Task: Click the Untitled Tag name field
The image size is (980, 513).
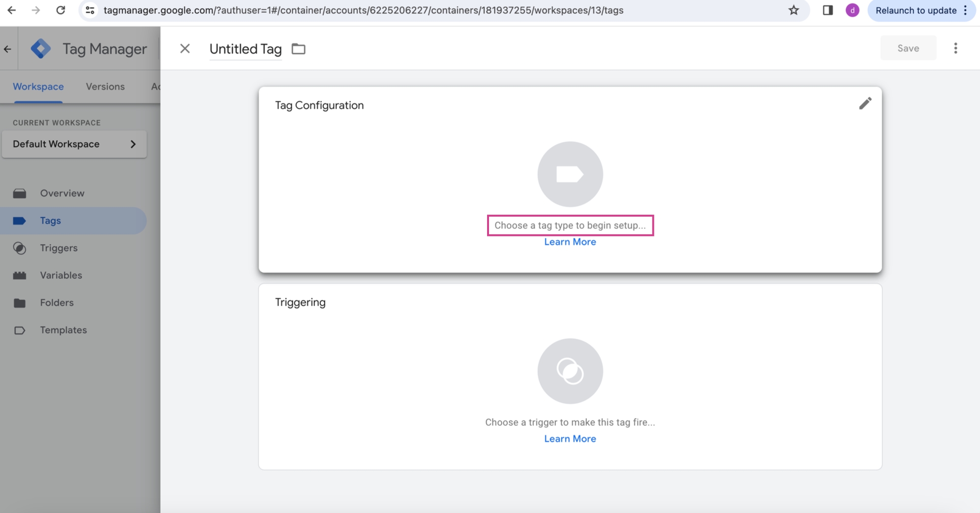Action: (x=245, y=49)
